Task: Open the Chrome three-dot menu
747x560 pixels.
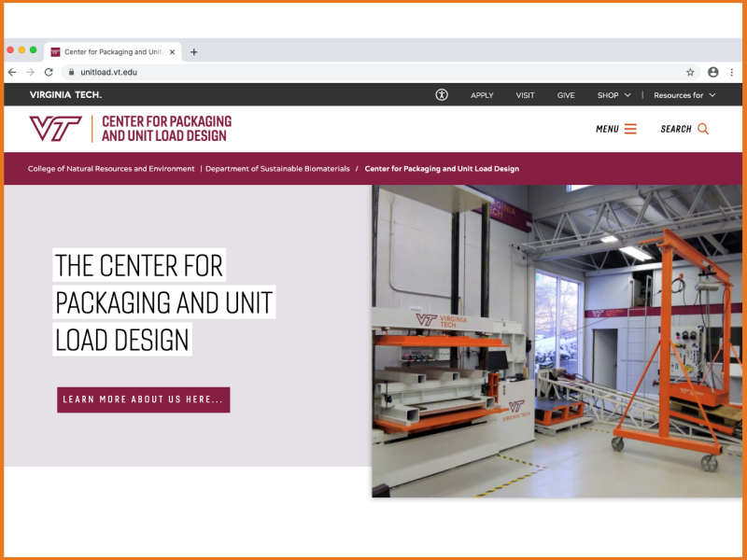Action: (x=732, y=73)
